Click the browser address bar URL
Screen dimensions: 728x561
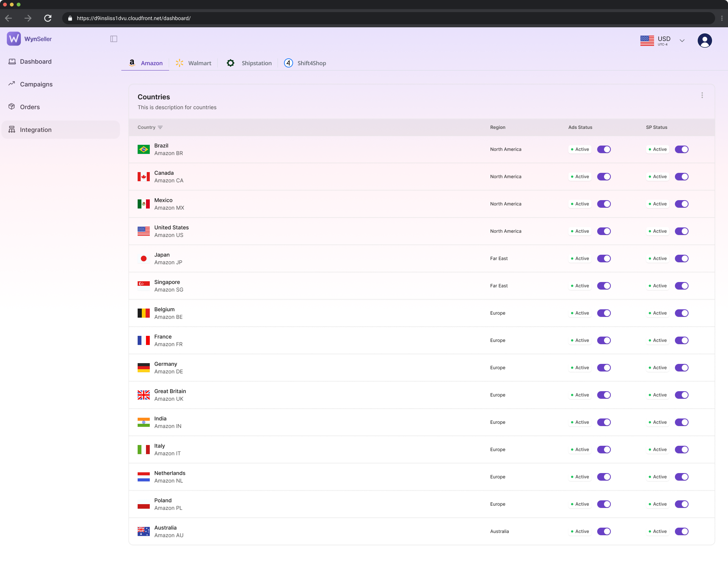pyautogui.click(x=133, y=18)
